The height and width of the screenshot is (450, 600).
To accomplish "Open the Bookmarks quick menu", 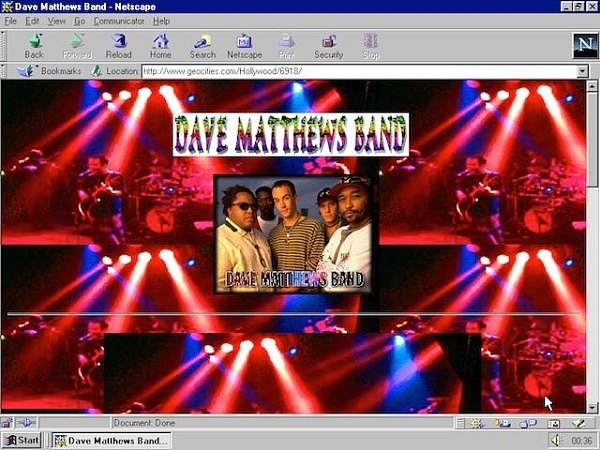I will click(x=51, y=71).
